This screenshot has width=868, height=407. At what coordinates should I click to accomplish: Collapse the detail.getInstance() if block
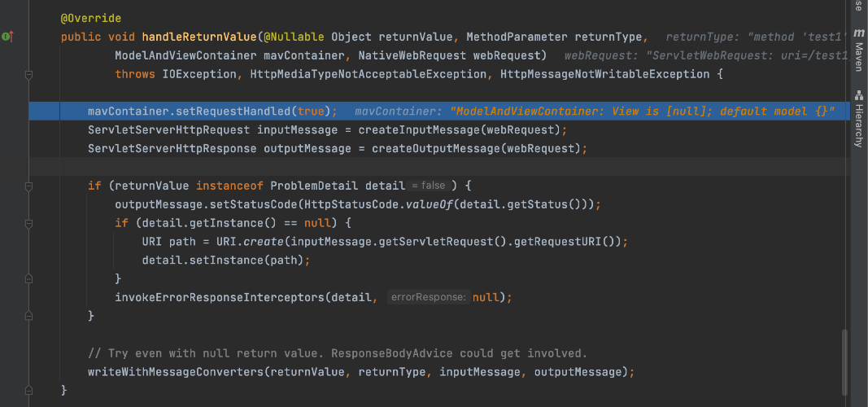coord(29,223)
